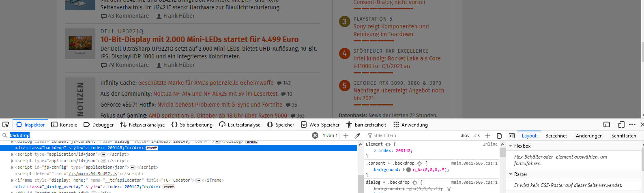Clear the HTML search field

pyautogui.click(x=315, y=135)
